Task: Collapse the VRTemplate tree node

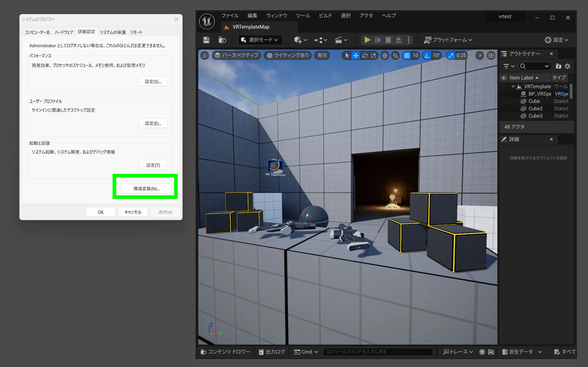Action: 513,86
